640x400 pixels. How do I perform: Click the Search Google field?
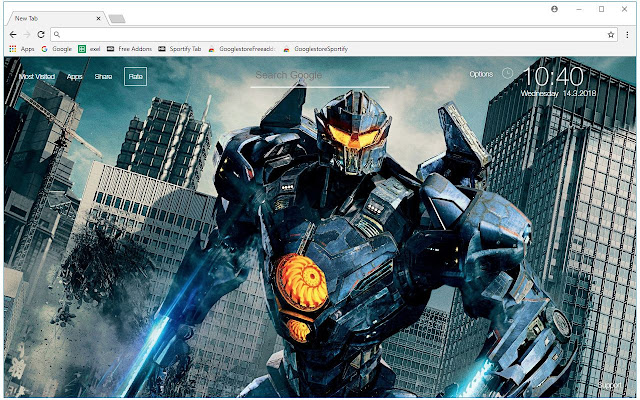[x=320, y=77]
